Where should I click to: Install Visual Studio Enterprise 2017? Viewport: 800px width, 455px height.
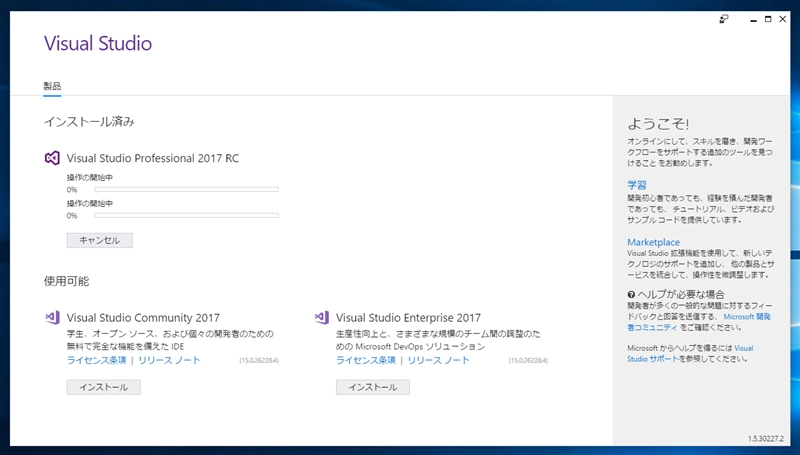373,387
